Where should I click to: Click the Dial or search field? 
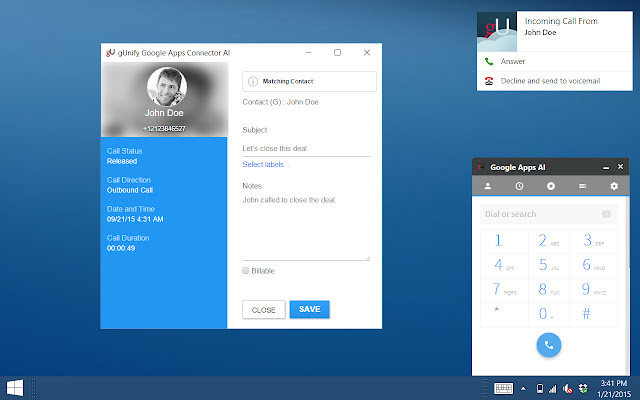tap(549, 214)
